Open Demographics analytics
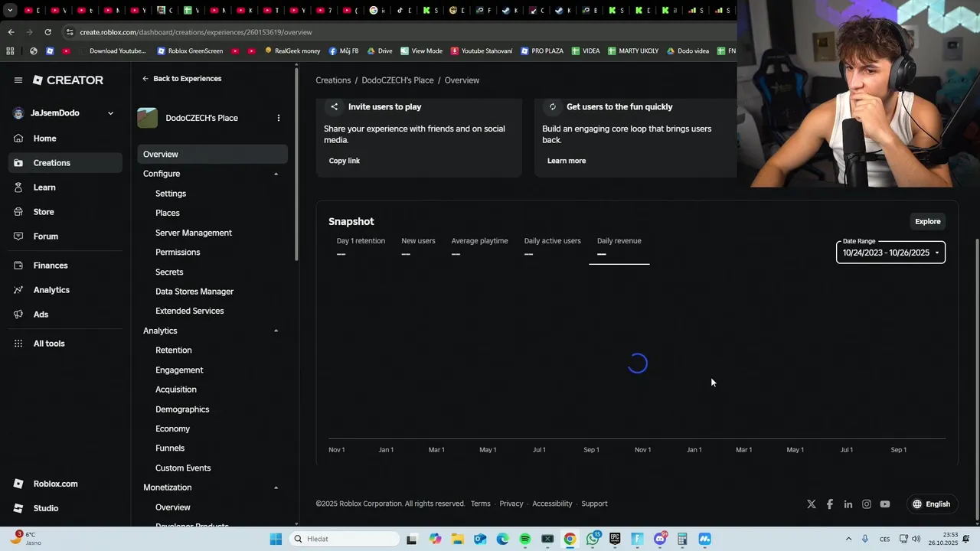The width and height of the screenshot is (980, 551). pos(182,409)
